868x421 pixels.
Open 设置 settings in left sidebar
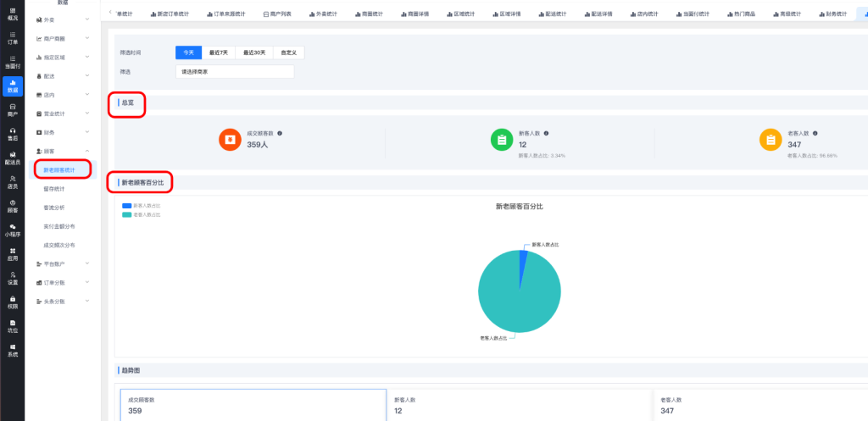[12, 277]
